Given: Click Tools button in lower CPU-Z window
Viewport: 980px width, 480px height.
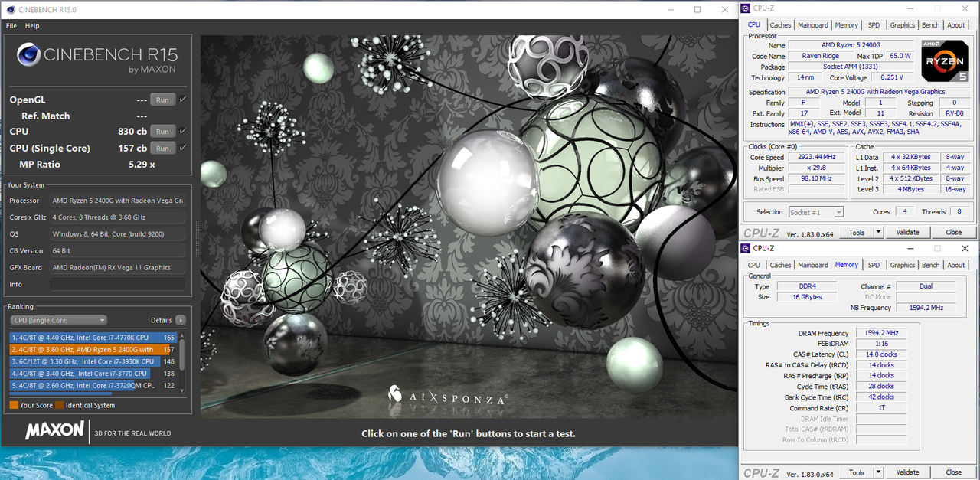Looking at the screenshot, I should pos(857,472).
